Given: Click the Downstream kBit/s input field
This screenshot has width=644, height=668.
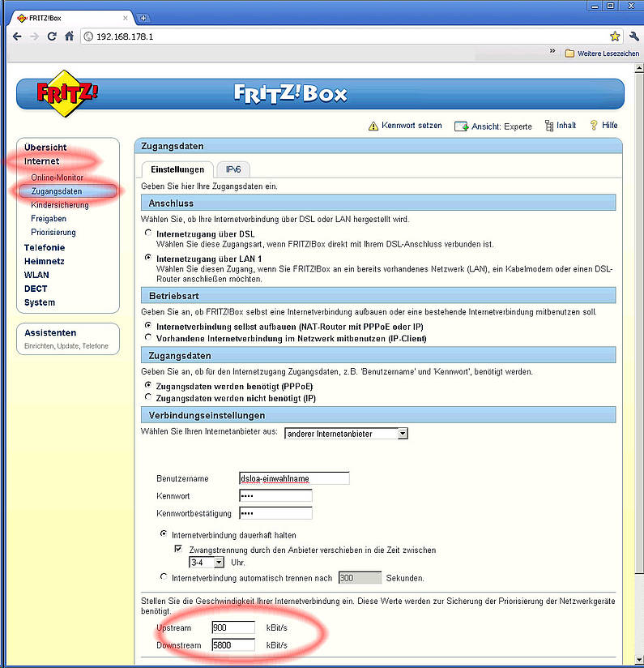Looking at the screenshot, I should click(233, 645).
